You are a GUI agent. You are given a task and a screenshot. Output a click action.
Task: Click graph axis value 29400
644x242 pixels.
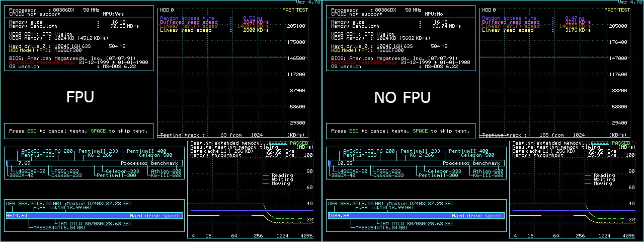point(618,123)
